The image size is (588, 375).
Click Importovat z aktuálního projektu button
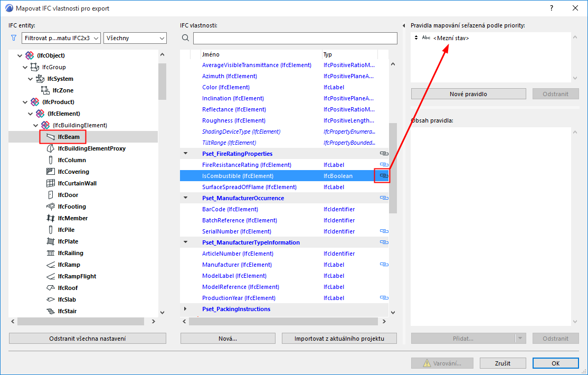(339, 338)
